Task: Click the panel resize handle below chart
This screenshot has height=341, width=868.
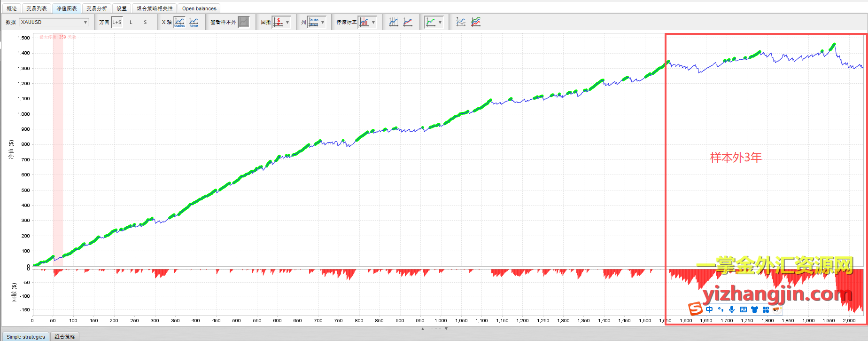Action: [434, 329]
